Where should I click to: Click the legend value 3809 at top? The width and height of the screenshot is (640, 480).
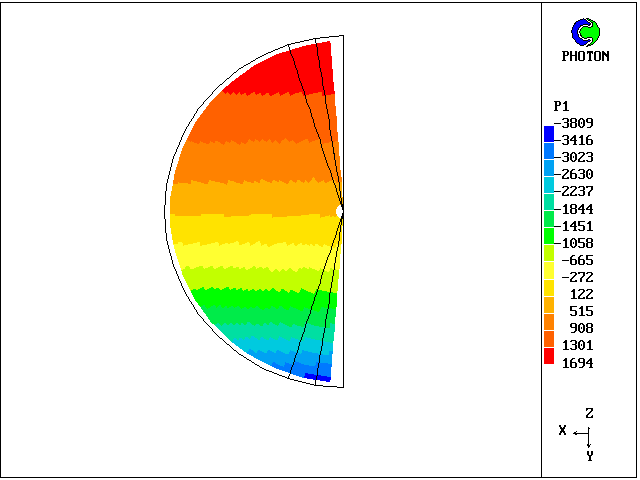tap(577, 124)
